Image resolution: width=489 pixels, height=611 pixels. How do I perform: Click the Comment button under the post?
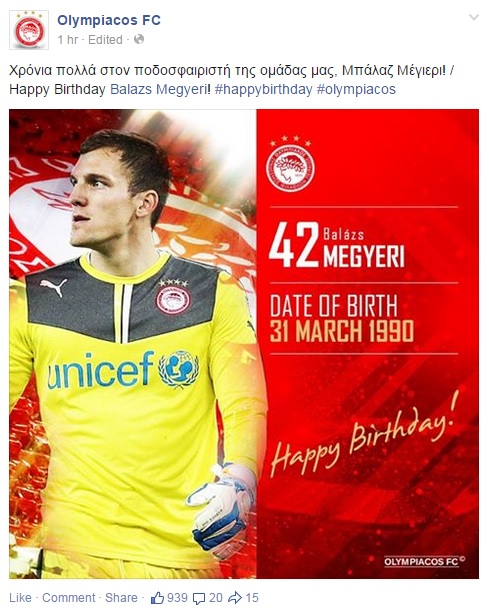tap(69, 598)
